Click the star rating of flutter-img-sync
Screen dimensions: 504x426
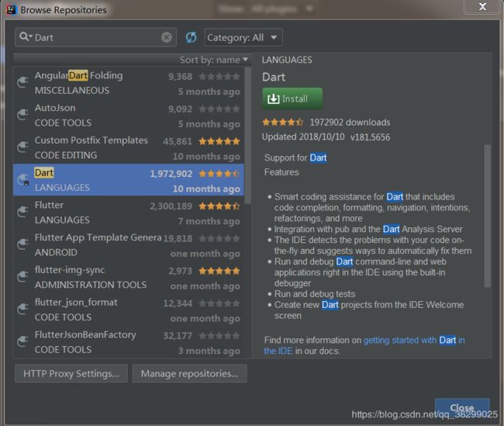point(219,271)
